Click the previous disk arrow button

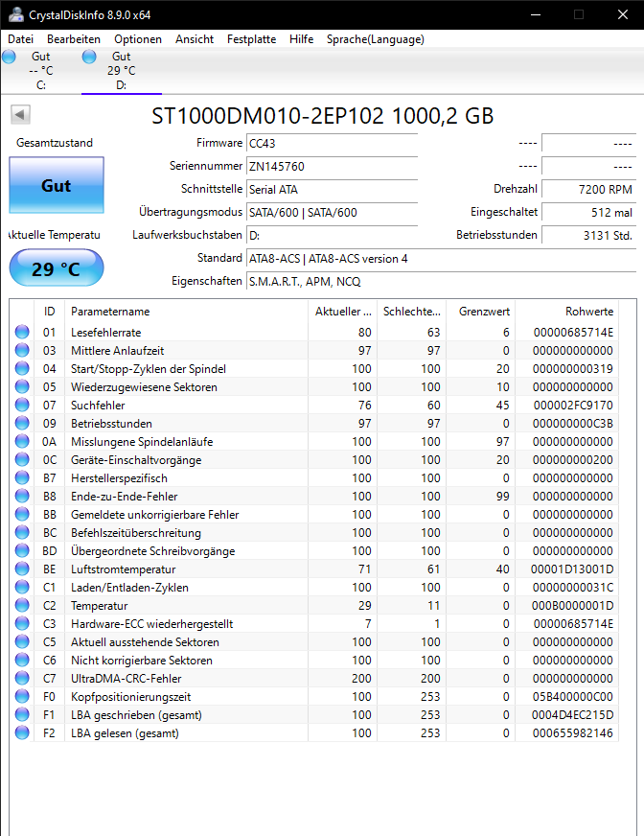point(20,114)
